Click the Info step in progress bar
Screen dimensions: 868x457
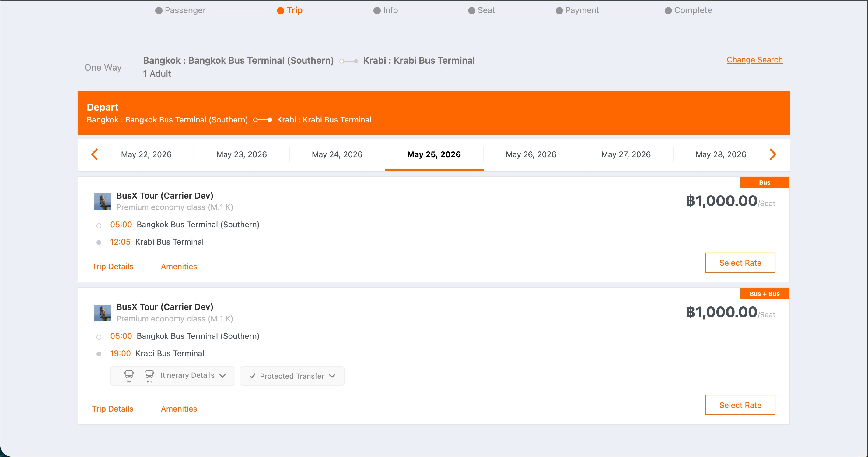click(386, 10)
